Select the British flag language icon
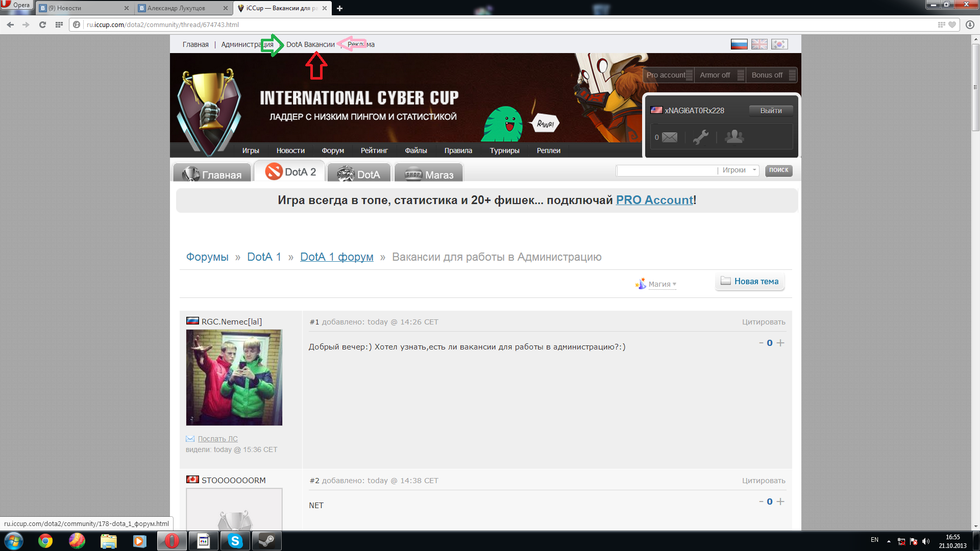Screen dimensions: 980x551 point(759,44)
